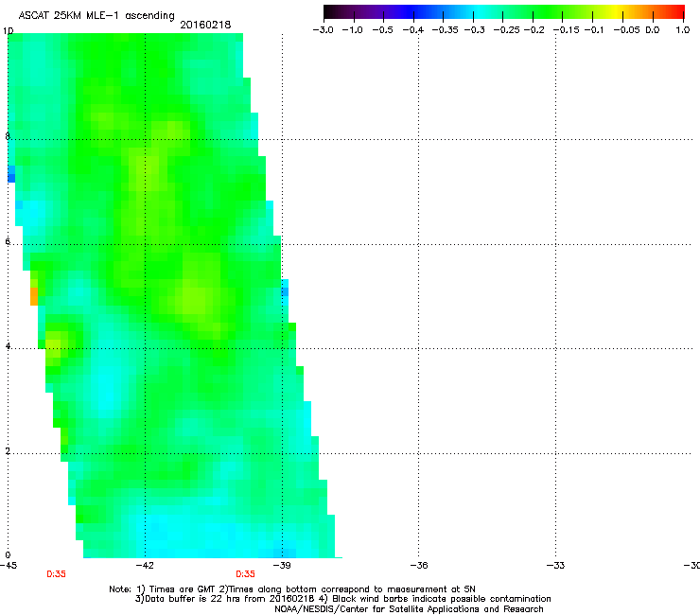Select the -3.0 color scale label
This screenshot has height=615, width=700.
[x=324, y=30]
